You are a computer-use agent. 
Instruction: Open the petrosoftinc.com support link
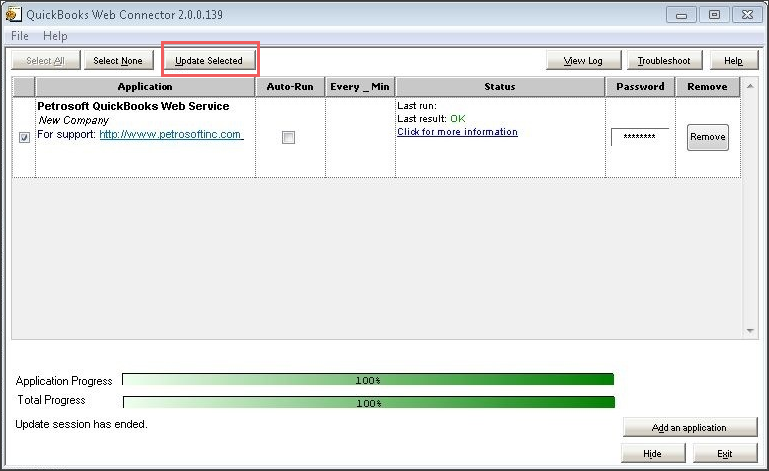(x=171, y=134)
